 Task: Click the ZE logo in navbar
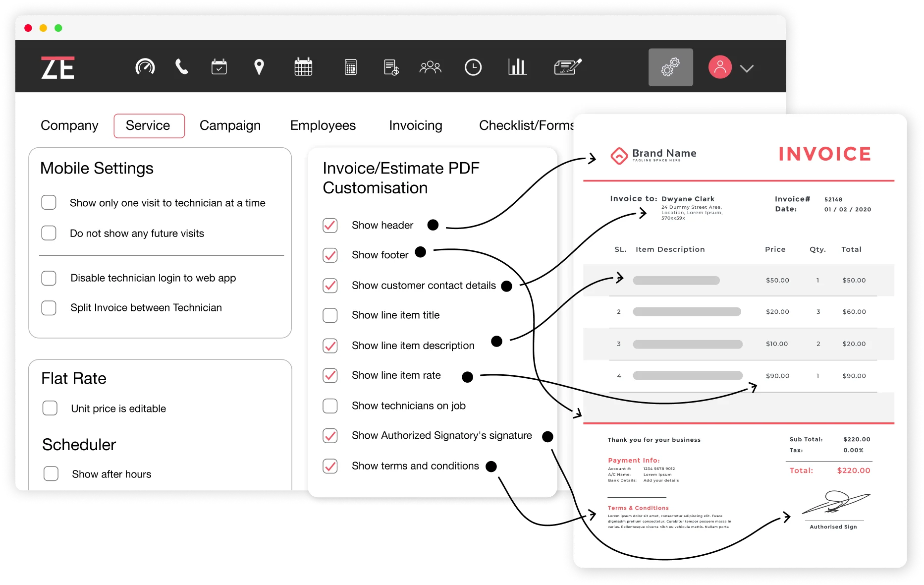[57, 67]
